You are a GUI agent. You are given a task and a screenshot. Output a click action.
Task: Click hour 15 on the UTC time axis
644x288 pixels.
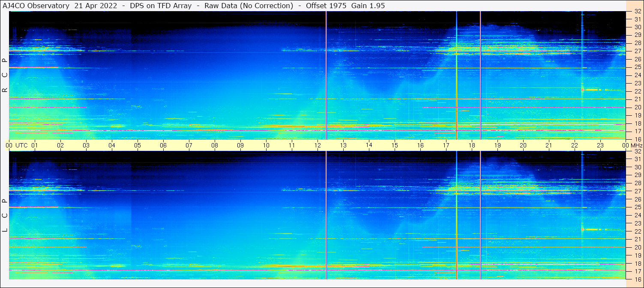pos(395,145)
